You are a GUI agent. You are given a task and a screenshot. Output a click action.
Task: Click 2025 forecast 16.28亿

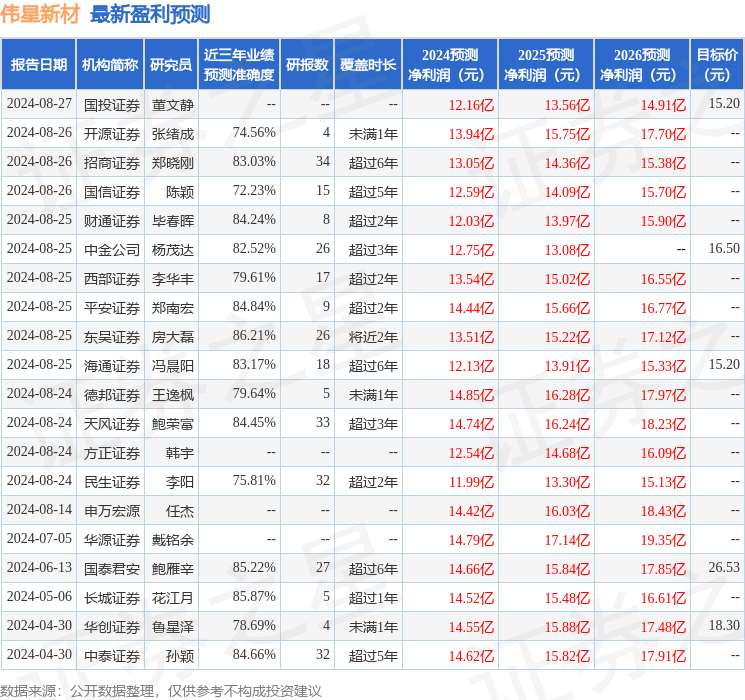pyautogui.click(x=567, y=395)
